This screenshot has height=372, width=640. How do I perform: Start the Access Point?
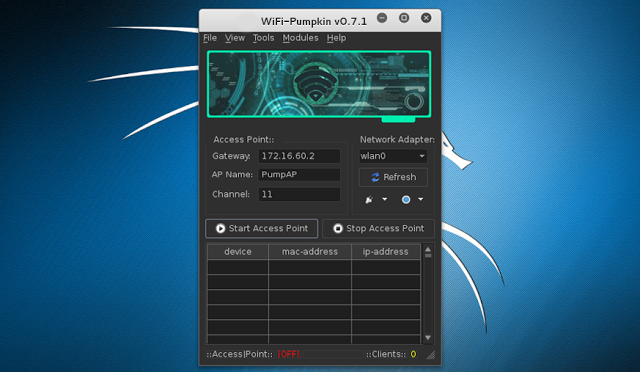point(262,228)
